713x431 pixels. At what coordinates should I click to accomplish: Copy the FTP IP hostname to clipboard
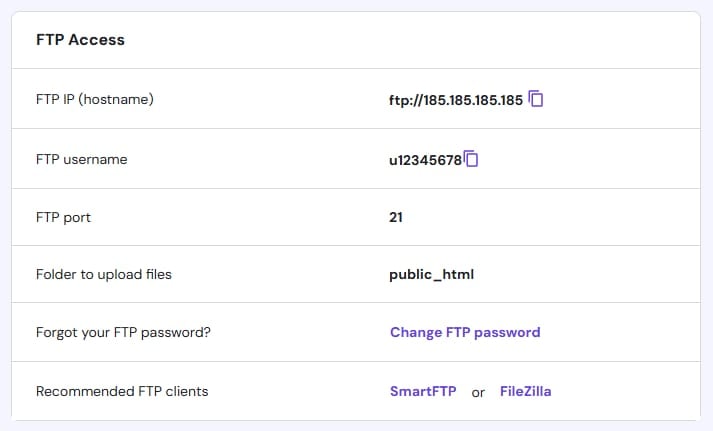(x=536, y=99)
